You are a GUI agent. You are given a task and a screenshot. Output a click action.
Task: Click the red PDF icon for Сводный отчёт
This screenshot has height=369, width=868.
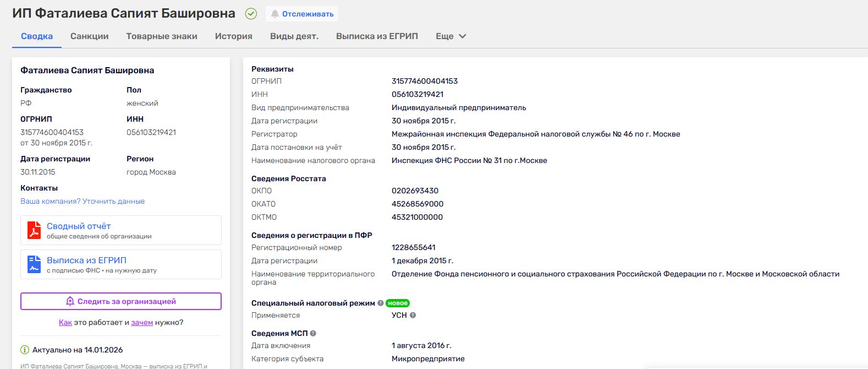[x=34, y=230]
